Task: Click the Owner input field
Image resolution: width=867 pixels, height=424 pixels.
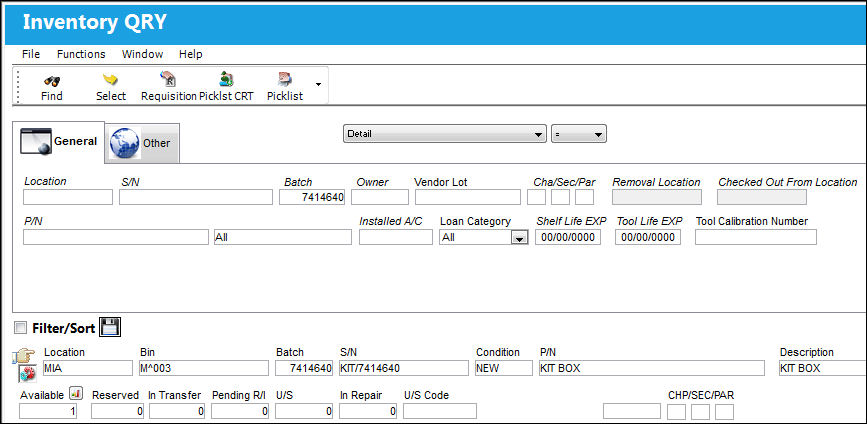Action: point(380,197)
